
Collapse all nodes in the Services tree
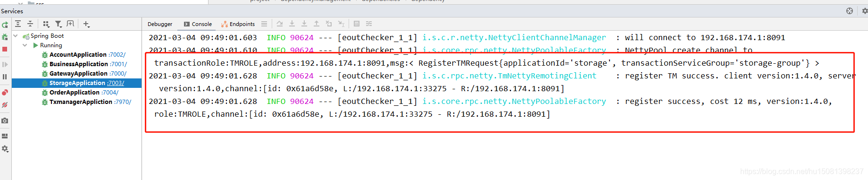click(30, 24)
